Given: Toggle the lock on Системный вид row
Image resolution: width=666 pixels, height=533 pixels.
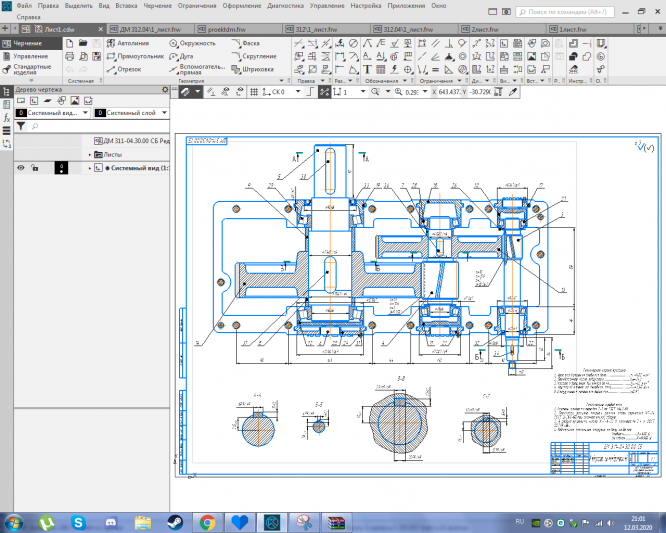Looking at the screenshot, I should coord(34,168).
